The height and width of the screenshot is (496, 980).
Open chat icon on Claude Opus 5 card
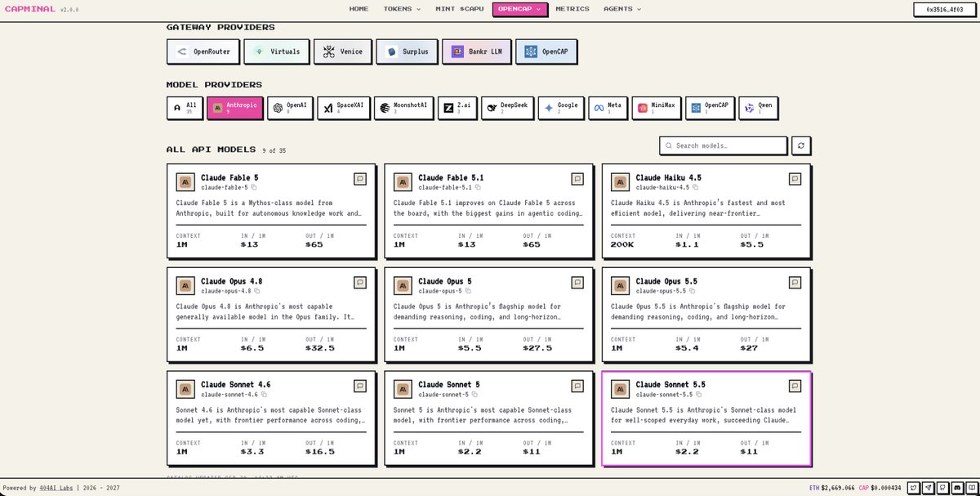[577, 283]
